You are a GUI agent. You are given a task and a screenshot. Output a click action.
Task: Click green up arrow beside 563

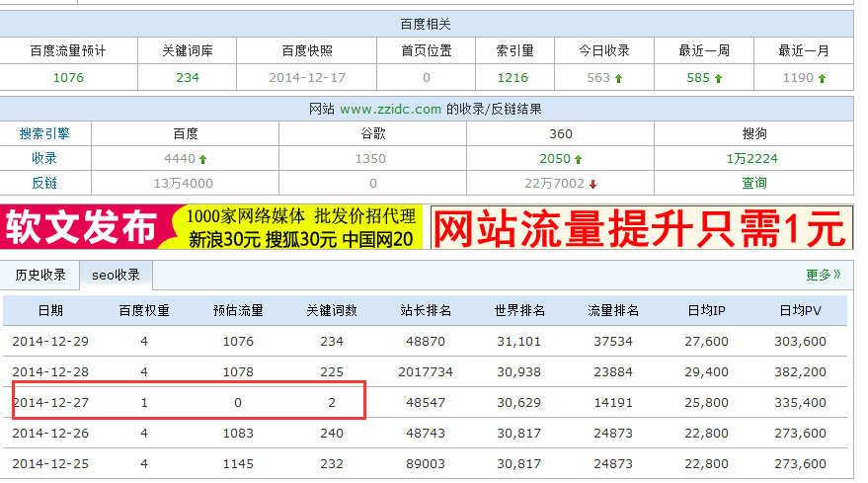pos(619,78)
